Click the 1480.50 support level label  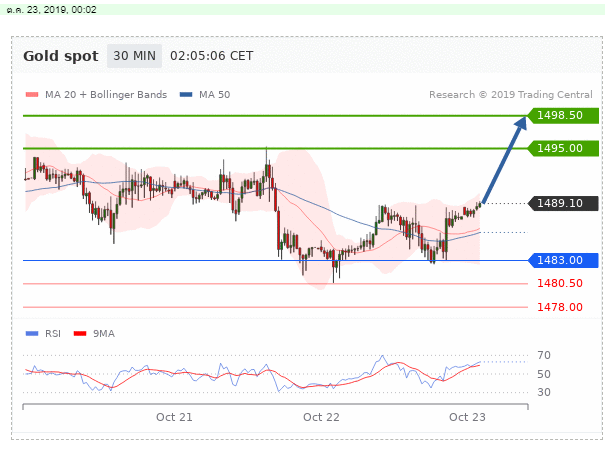(x=560, y=283)
